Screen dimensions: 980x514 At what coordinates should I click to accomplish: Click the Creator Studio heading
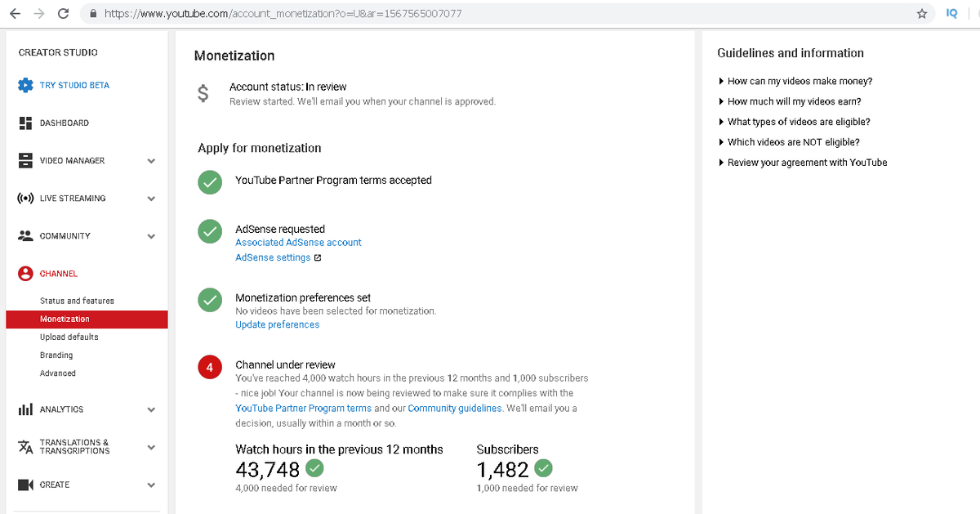point(58,52)
